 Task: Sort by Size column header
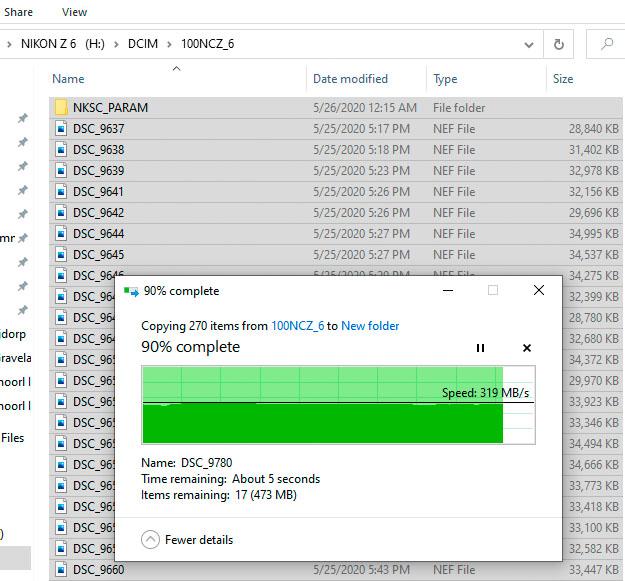coord(563,79)
